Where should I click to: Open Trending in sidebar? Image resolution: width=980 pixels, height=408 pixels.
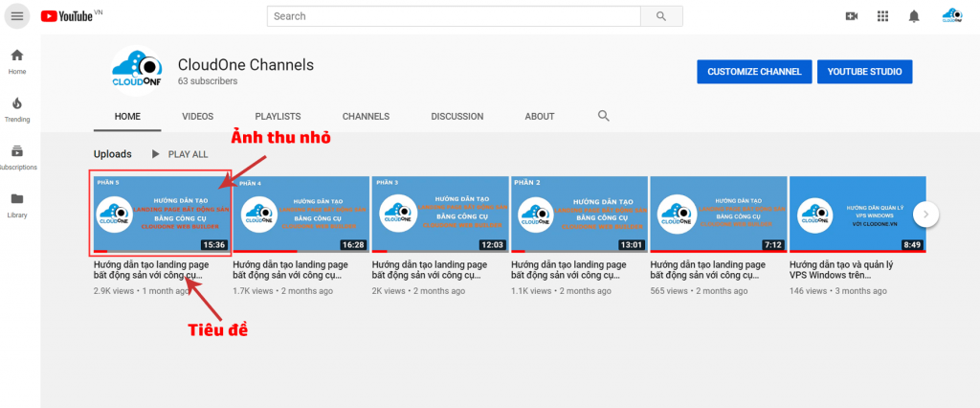click(17, 109)
